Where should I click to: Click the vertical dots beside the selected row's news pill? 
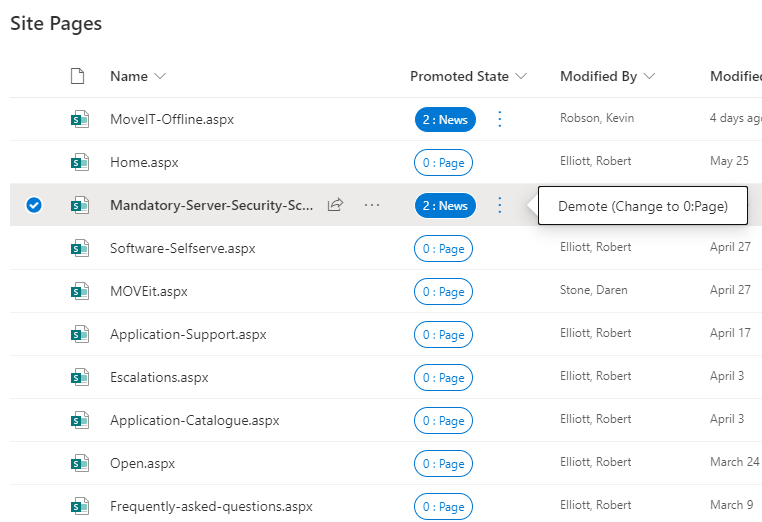[500, 205]
